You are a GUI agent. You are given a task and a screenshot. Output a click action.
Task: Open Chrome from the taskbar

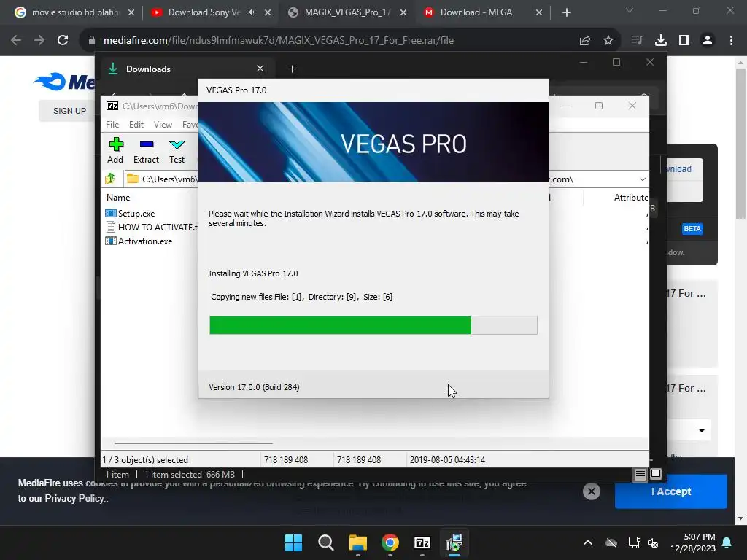coord(390,542)
